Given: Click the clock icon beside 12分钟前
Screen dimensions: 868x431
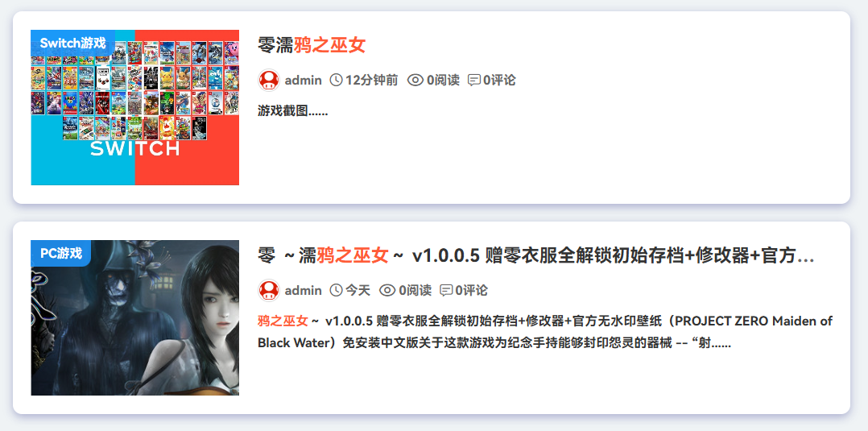Looking at the screenshot, I should point(336,81).
